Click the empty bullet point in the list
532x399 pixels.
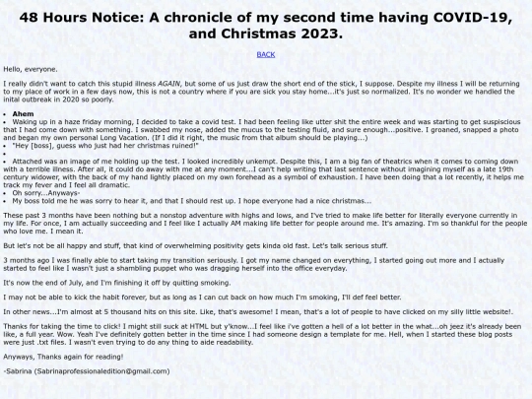pyautogui.click(x=5, y=154)
